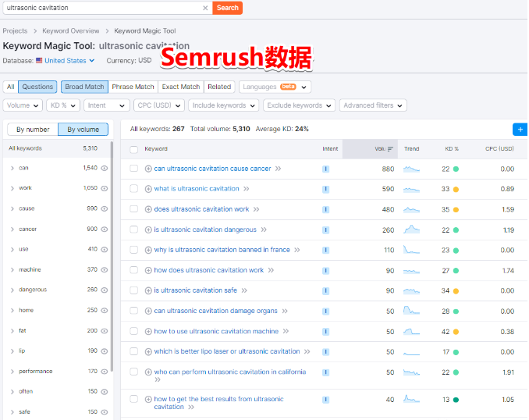This screenshot has height=420, width=529.
Task: Click the blue plus button at top right
Action: 520,130
